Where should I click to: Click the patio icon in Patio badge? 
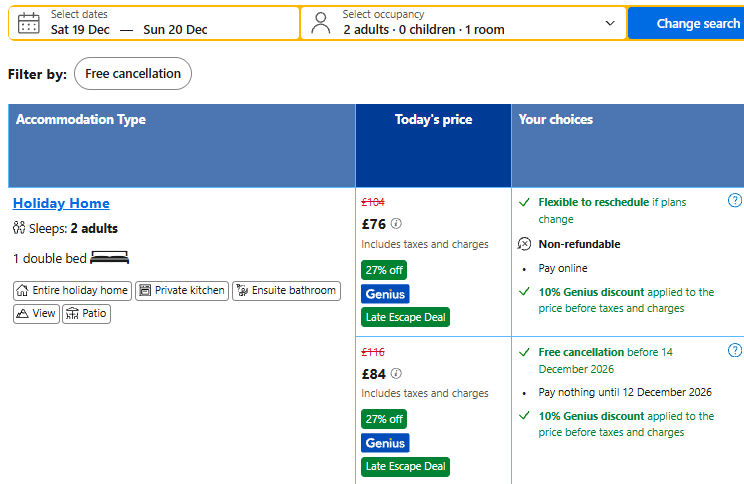coord(72,314)
